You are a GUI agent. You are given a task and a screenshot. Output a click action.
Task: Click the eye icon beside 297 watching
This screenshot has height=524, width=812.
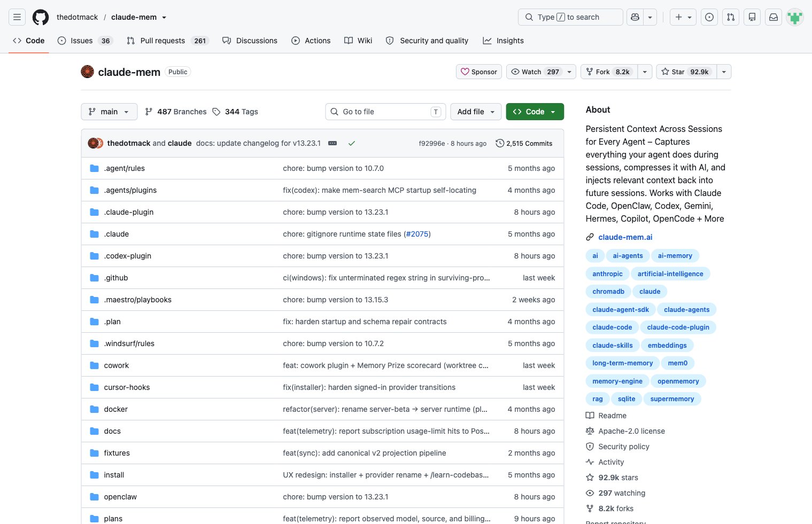click(590, 493)
